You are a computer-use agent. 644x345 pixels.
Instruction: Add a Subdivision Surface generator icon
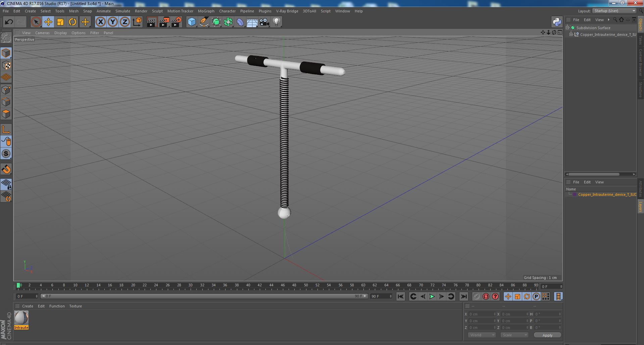[216, 22]
